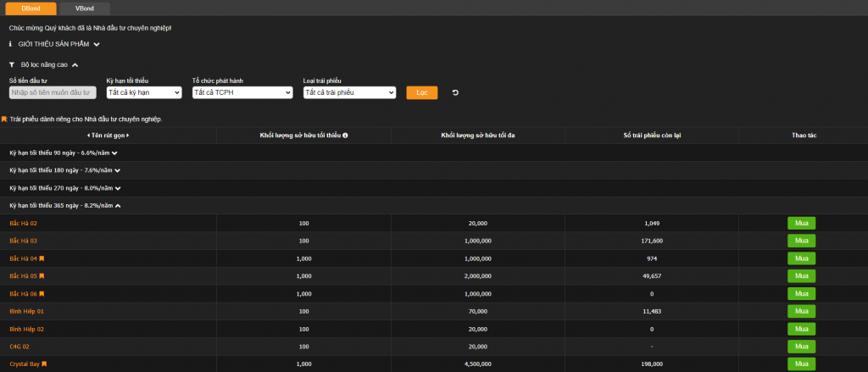
Task: Click the reset filter refresh icon
Action: click(x=455, y=92)
